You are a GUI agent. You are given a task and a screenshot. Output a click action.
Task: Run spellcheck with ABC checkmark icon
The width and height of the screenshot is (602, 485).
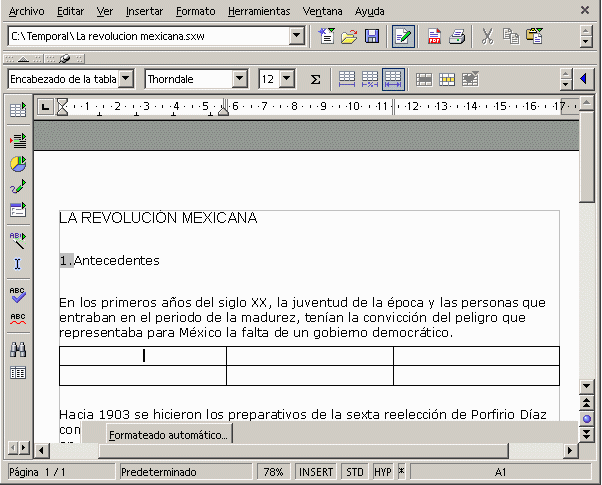pos(18,295)
